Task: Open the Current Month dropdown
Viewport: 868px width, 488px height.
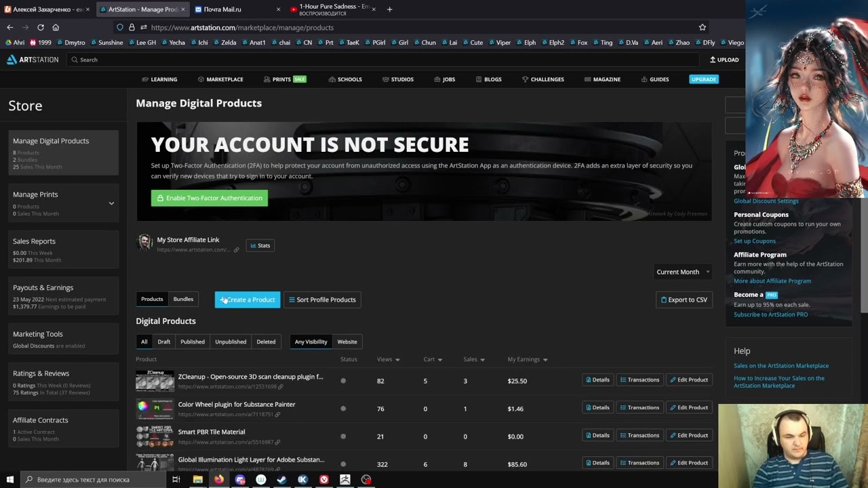Action: [x=683, y=272]
